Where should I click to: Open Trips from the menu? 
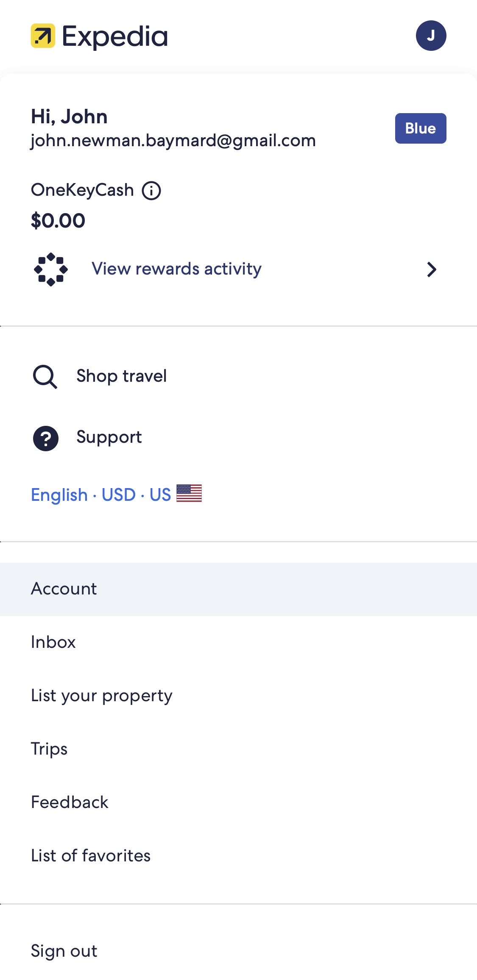[49, 749]
